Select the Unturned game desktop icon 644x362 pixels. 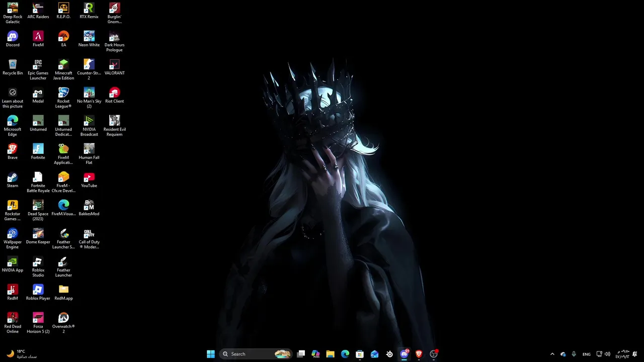[38, 124]
